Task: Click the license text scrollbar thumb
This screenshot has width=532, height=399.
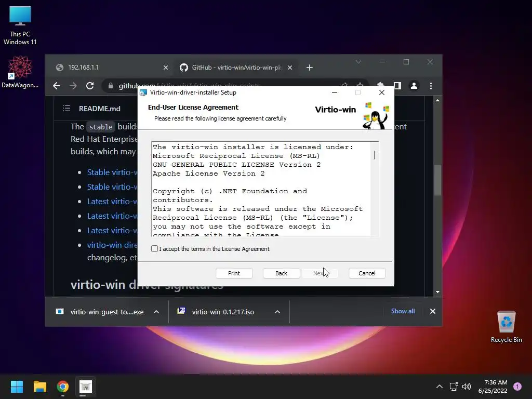Action: click(x=375, y=155)
